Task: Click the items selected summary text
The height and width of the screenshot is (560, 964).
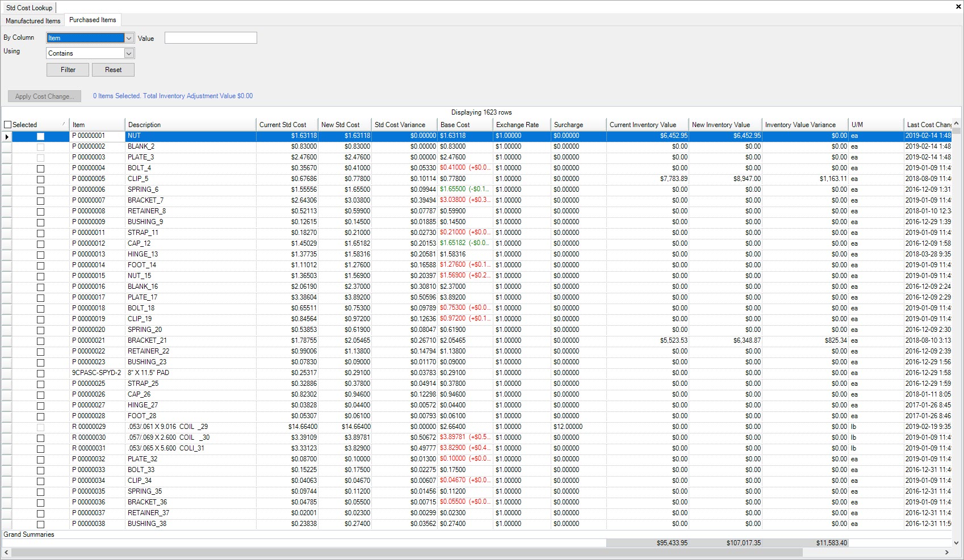Action: [173, 96]
